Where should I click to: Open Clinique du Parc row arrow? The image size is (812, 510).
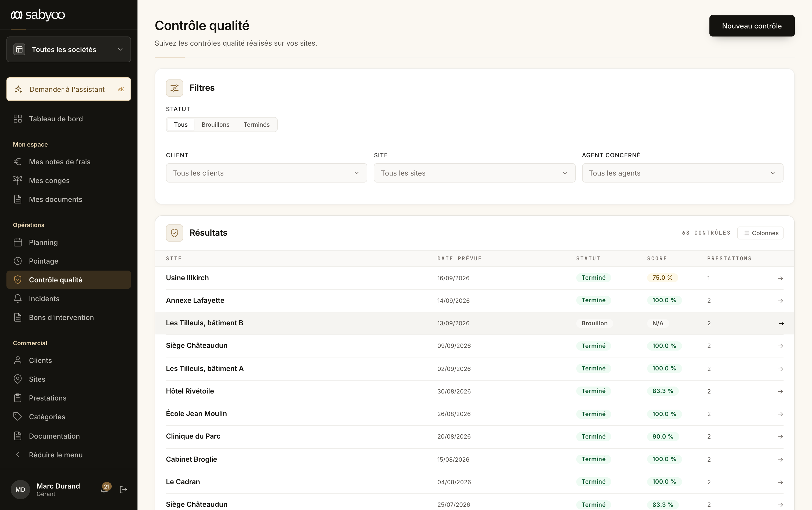pyautogui.click(x=780, y=436)
